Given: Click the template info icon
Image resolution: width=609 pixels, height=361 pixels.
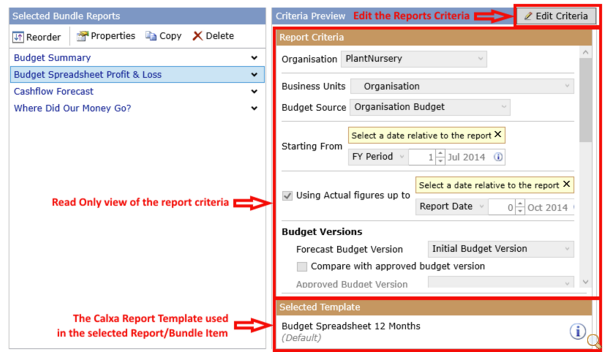Looking at the screenshot, I should 578,331.
